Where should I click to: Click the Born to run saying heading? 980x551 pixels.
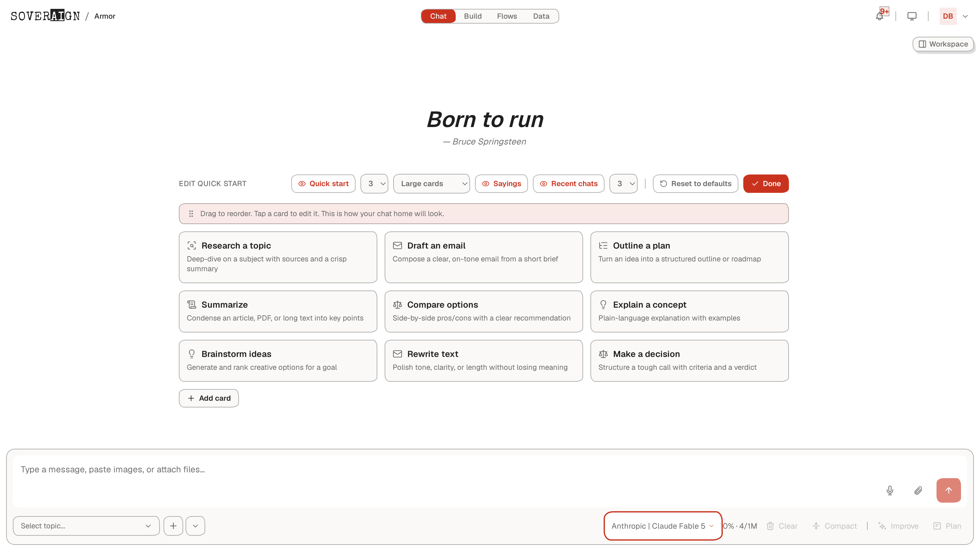[485, 119]
